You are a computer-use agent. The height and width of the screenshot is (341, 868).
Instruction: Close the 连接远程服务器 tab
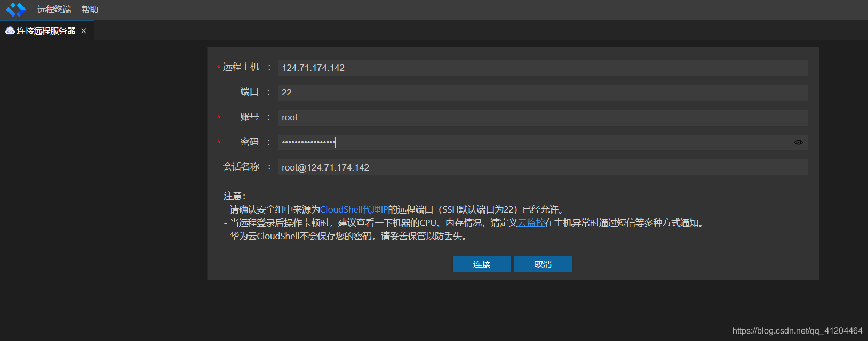(x=84, y=31)
